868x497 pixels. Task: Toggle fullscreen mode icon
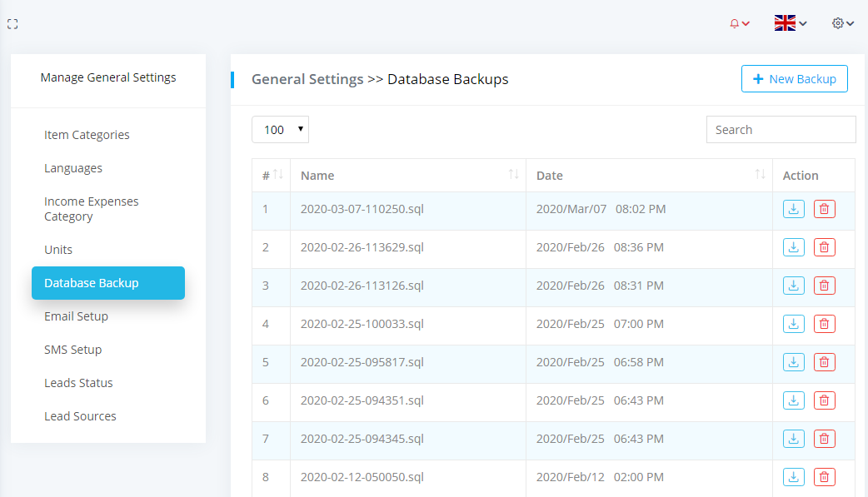(x=12, y=24)
